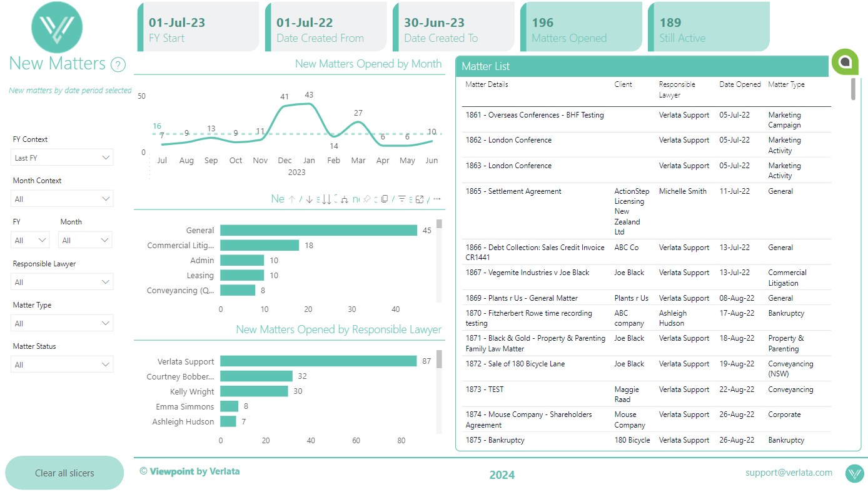Click the green Actionstep logo top right
The image size is (868, 492).
point(845,62)
